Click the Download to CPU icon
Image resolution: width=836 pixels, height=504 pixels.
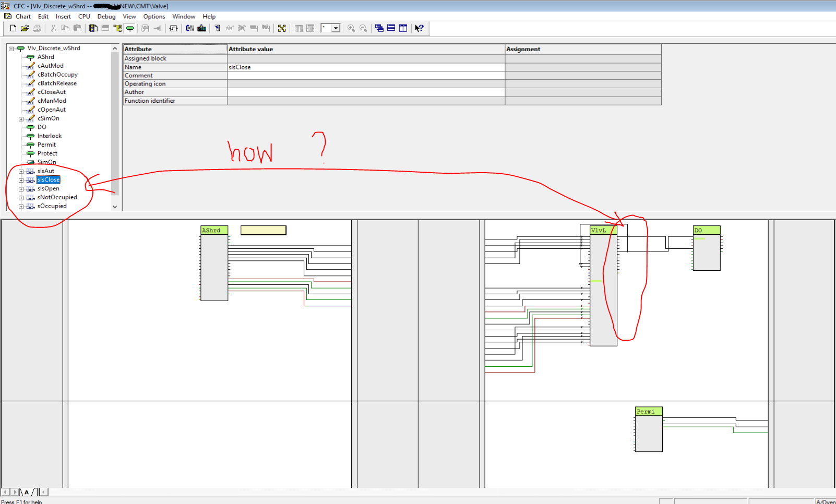click(202, 28)
